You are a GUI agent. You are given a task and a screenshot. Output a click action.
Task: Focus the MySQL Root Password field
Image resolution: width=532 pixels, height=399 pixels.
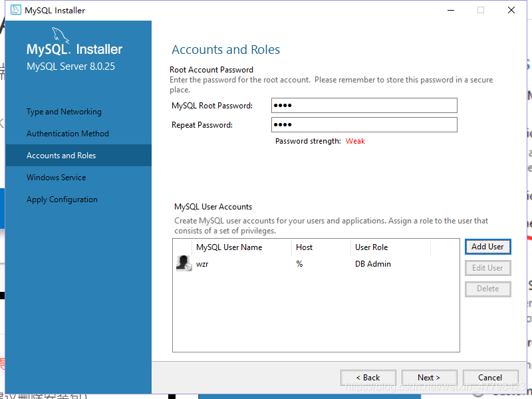(364, 106)
